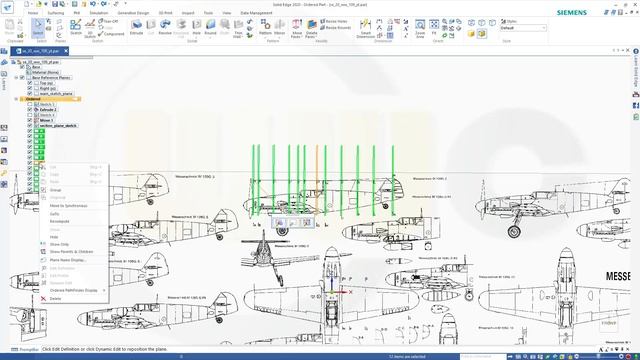640x360 pixels.
Task: Choose the Revolve tool
Action: coord(165,27)
